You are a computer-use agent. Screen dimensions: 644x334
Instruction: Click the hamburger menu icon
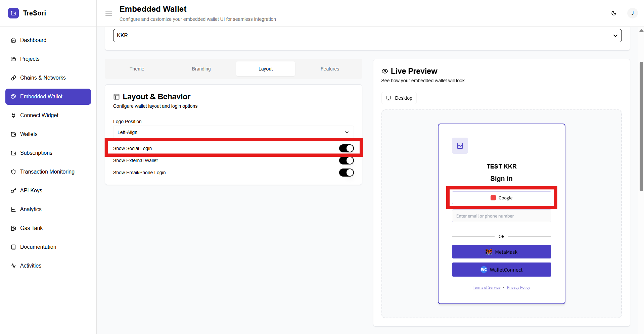pyautogui.click(x=109, y=13)
